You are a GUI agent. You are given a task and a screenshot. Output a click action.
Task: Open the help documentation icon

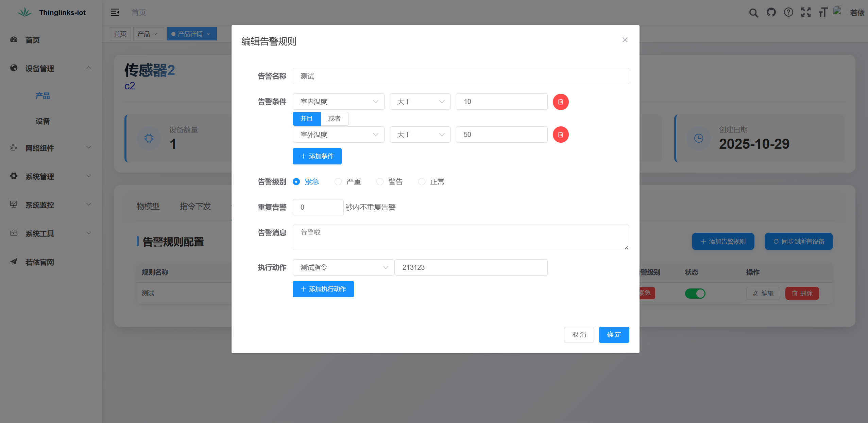[788, 13]
